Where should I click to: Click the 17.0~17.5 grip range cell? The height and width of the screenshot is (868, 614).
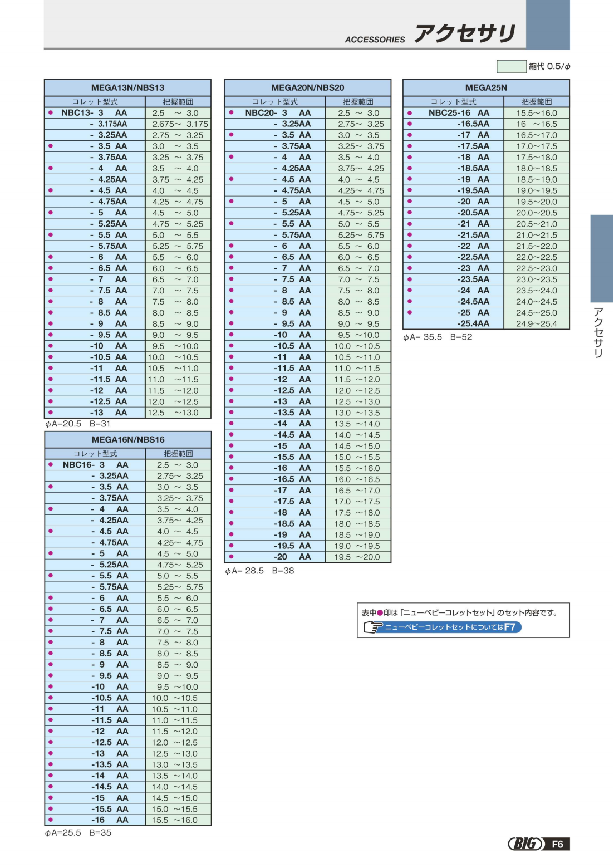coord(536,146)
